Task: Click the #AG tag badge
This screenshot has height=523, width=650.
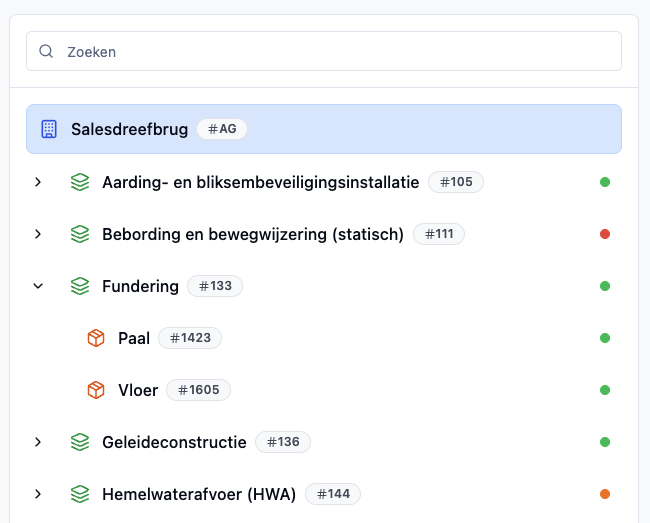Action: [222, 129]
